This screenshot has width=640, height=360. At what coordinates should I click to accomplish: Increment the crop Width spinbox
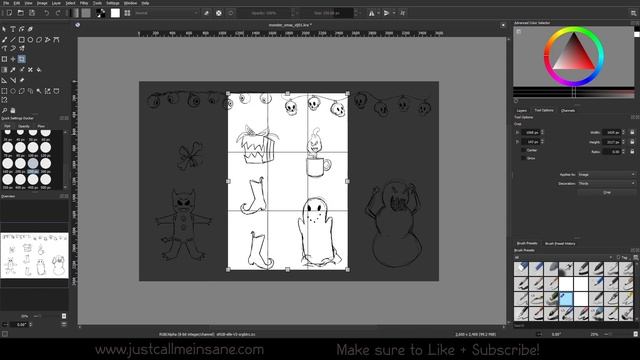coord(623,131)
